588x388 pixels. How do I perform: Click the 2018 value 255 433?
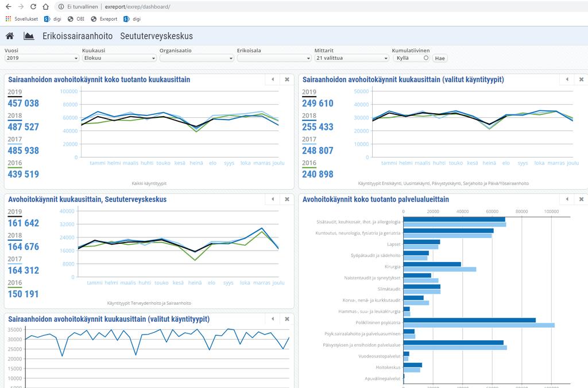coord(318,127)
